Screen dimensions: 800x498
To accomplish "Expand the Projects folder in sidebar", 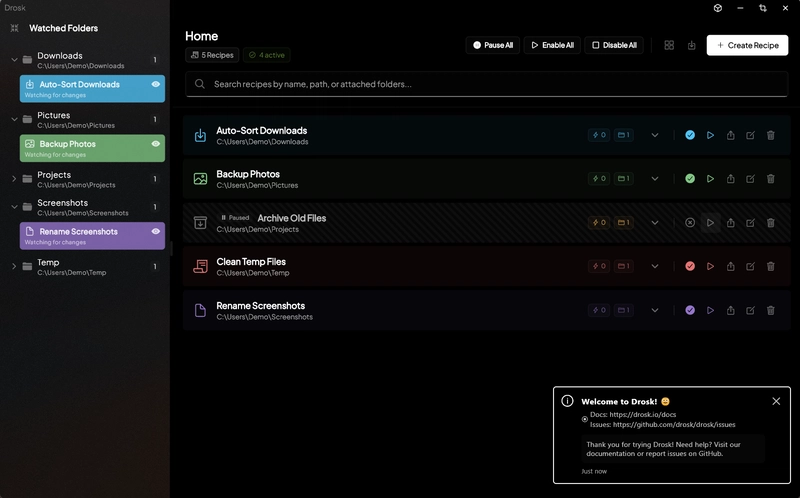I will click(14, 179).
